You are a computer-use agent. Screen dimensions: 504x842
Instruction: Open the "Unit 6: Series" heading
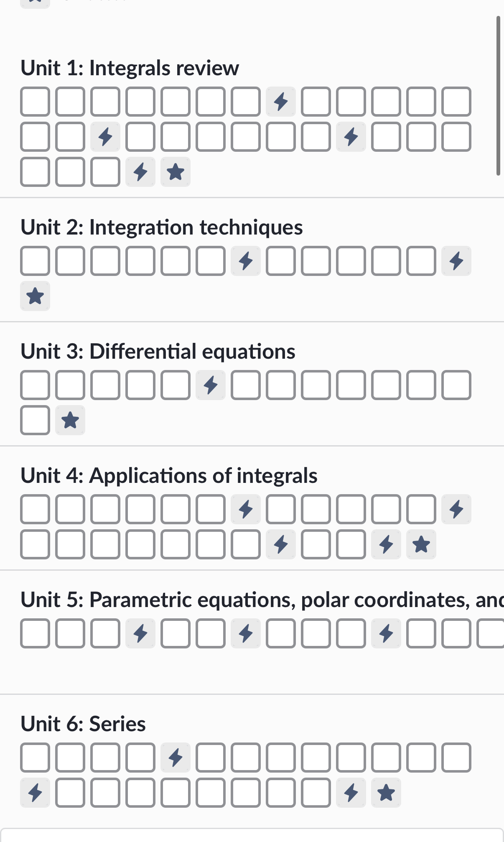(83, 724)
